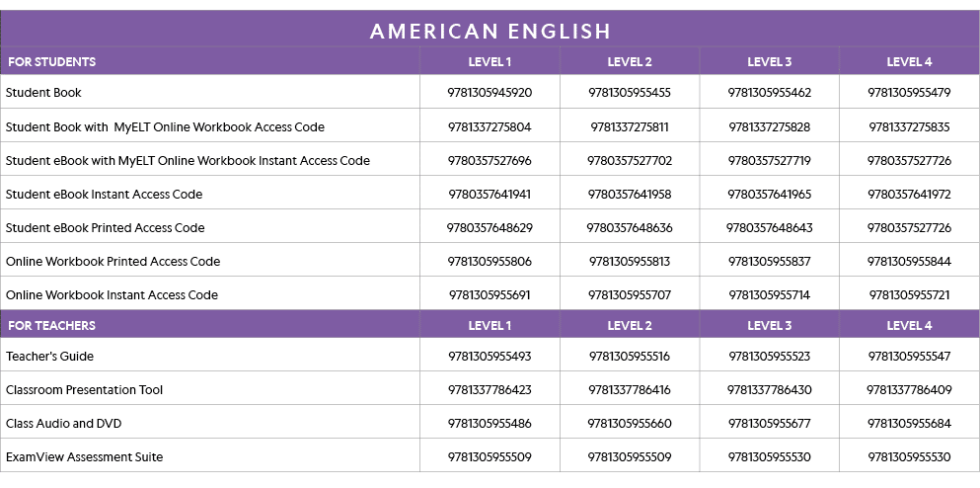
Task: Select the For Students section header
Action: point(51,62)
